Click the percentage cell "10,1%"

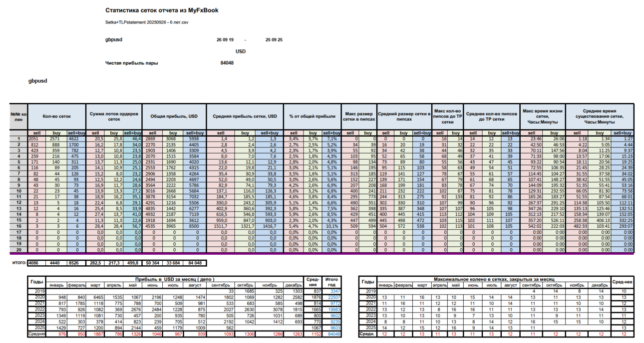click(x=331, y=225)
